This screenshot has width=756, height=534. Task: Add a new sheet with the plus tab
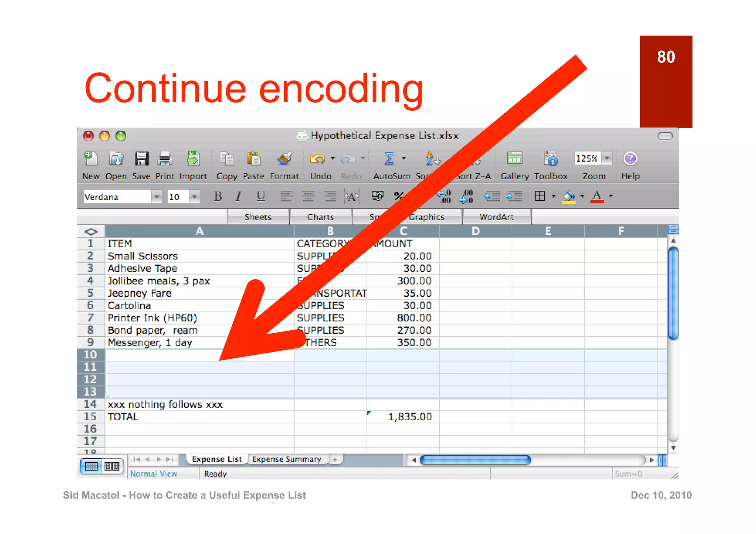[335, 459]
